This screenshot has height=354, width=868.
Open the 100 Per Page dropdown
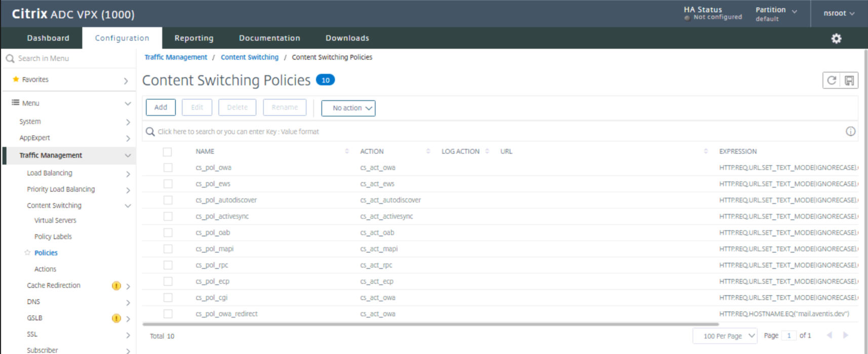(725, 336)
